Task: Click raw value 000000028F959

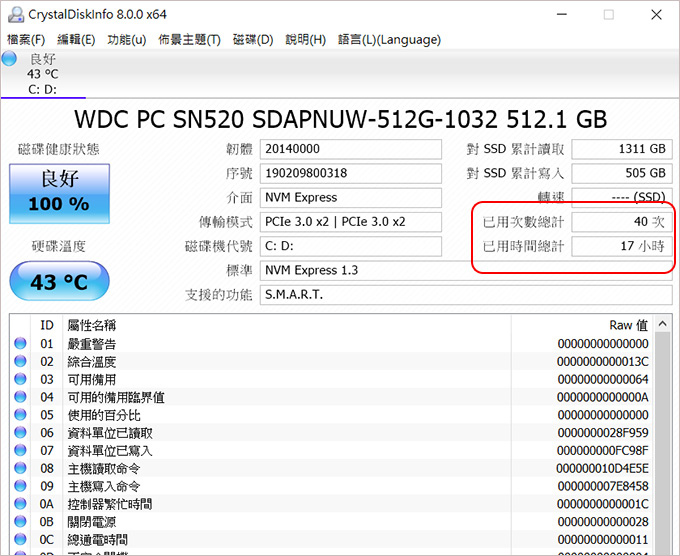Action: tap(603, 433)
